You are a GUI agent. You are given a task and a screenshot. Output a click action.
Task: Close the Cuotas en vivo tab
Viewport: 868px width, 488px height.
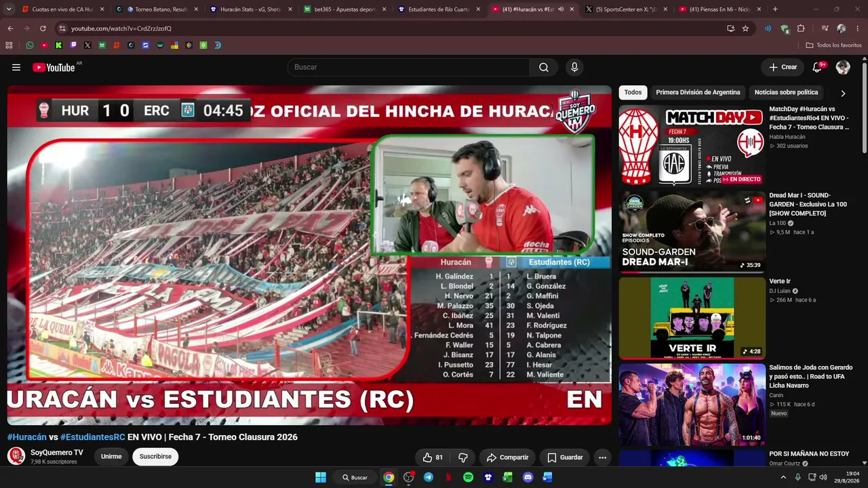point(102,9)
